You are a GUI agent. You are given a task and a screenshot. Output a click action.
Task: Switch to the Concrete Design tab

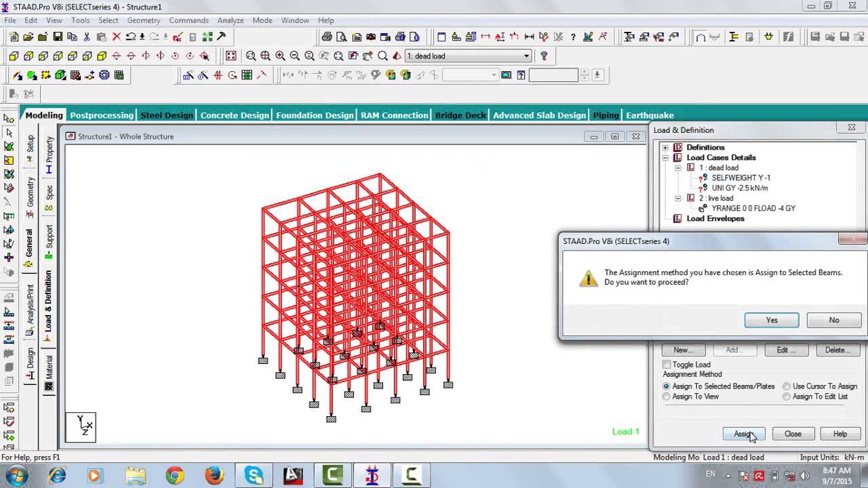pos(235,115)
